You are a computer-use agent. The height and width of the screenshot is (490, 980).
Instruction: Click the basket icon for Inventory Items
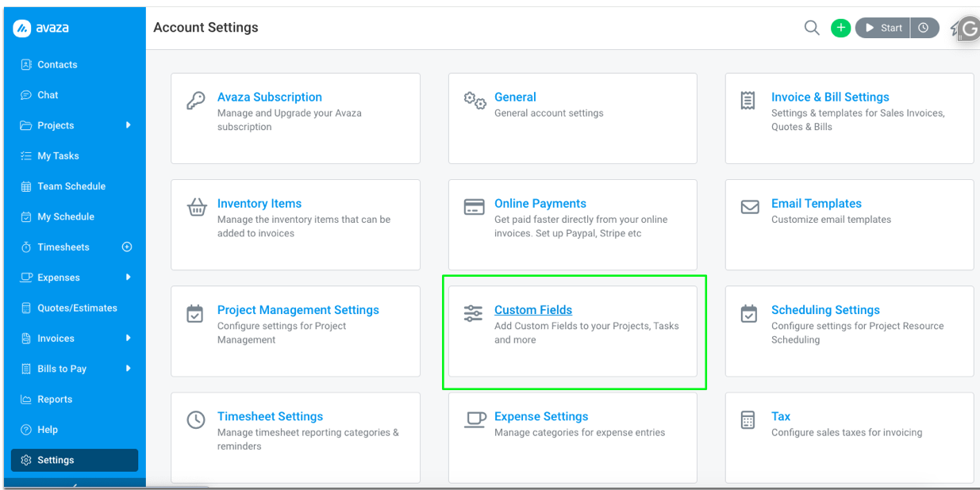pos(196,208)
